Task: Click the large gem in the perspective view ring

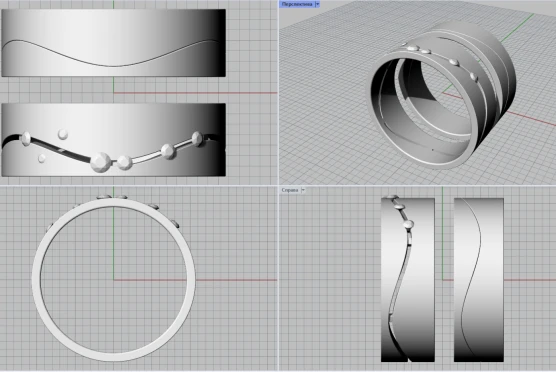Action: coord(412,47)
